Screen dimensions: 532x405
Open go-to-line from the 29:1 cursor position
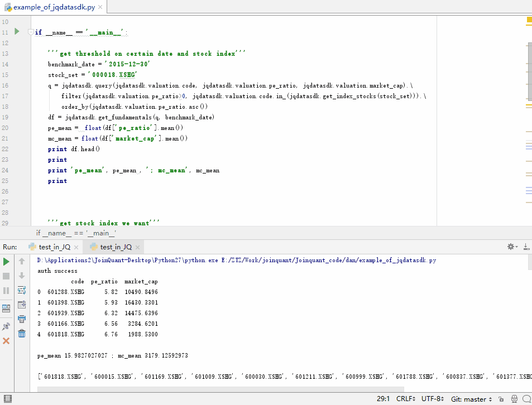[x=383, y=399]
